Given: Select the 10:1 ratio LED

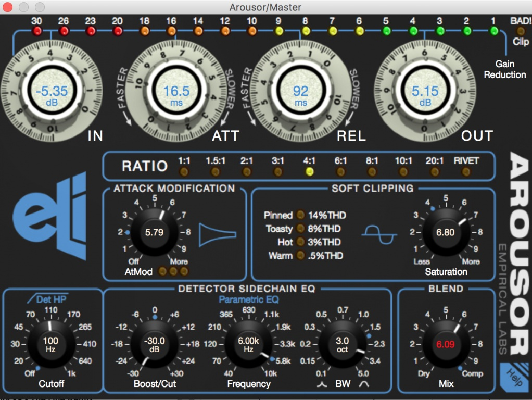Looking at the screenshot, I should tap(403, 172).
